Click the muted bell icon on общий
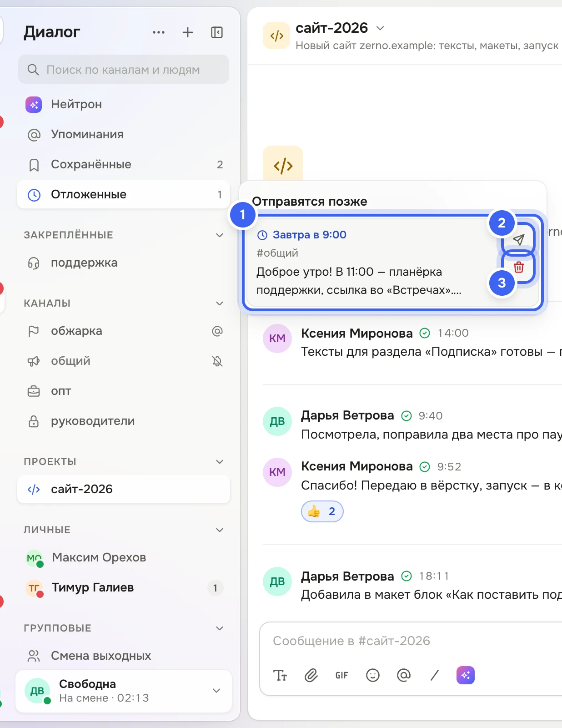Image resolution: width=562 pixels, height=728 pixels. point(217,361)
